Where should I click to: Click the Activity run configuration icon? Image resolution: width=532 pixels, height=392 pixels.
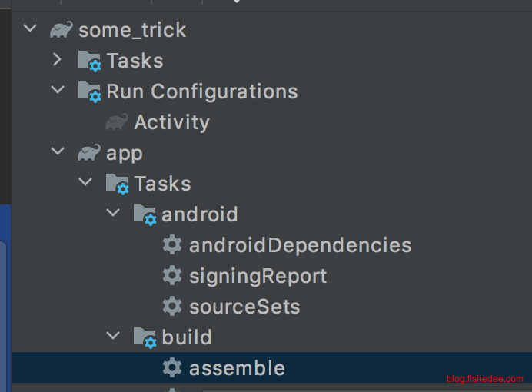click(117, 122)
